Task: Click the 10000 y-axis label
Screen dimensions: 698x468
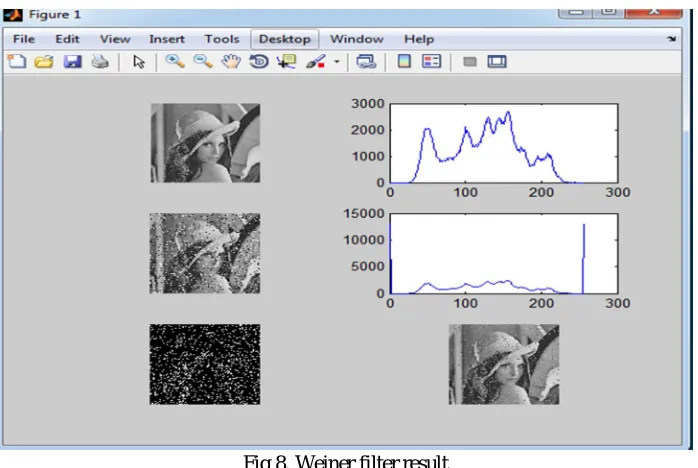Action: click(x=364, y=240)
